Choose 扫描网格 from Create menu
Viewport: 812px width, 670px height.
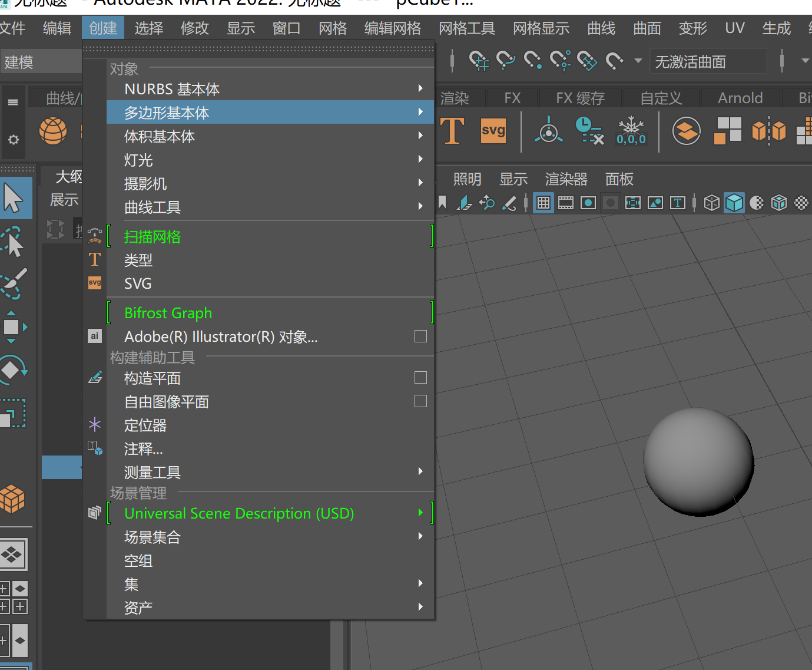tap(270, 236)
